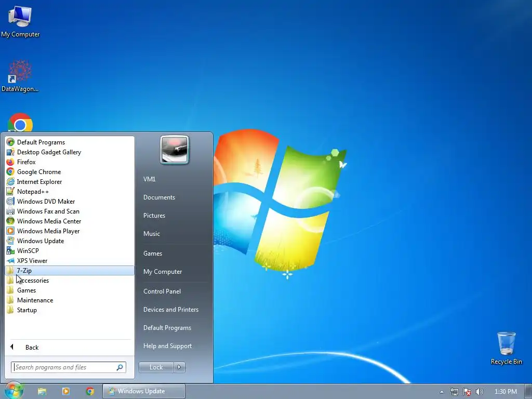Expand the Maintenance folder
This screenshot has width=532, height=399.
[x=70, y=300]
